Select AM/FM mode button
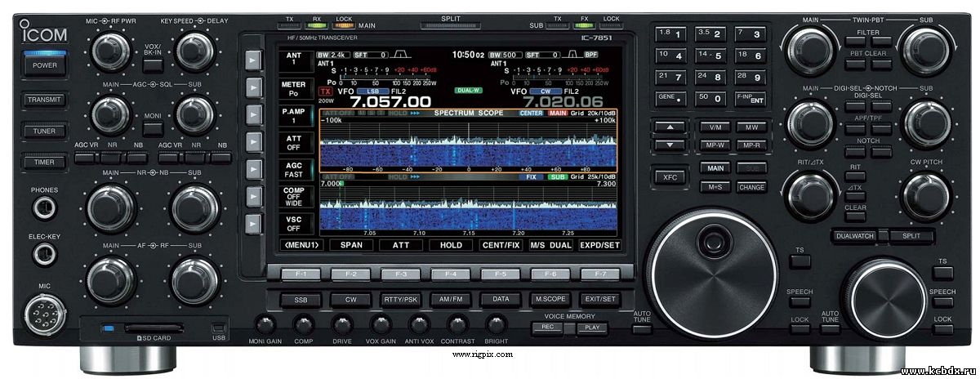Image resolution: width=980 pixels, height=379 pixels. coord(451,300)
